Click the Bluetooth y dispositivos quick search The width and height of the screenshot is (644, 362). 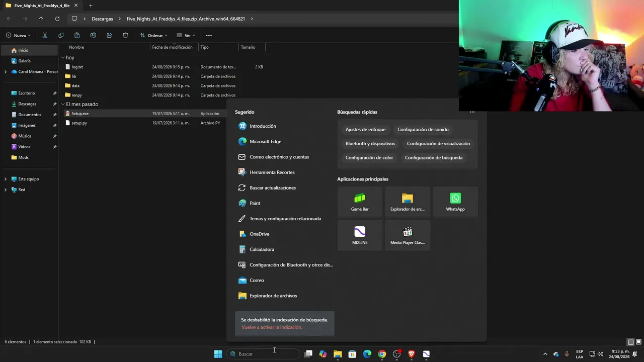(370, 144)
